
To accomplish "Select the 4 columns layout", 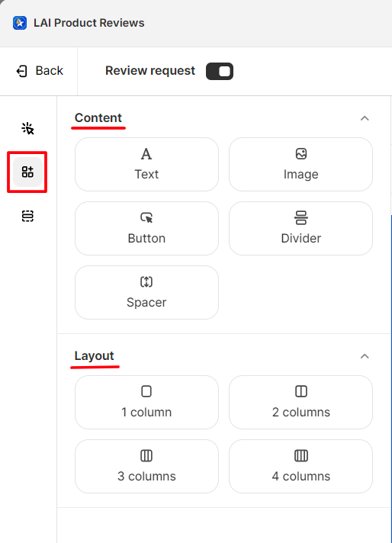I will [x=300, y=466].
